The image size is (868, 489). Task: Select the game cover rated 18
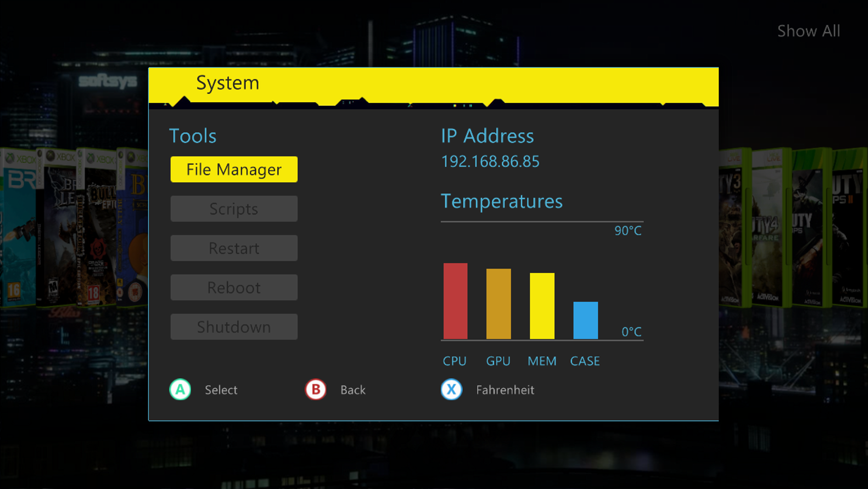[x=97, y=229]
